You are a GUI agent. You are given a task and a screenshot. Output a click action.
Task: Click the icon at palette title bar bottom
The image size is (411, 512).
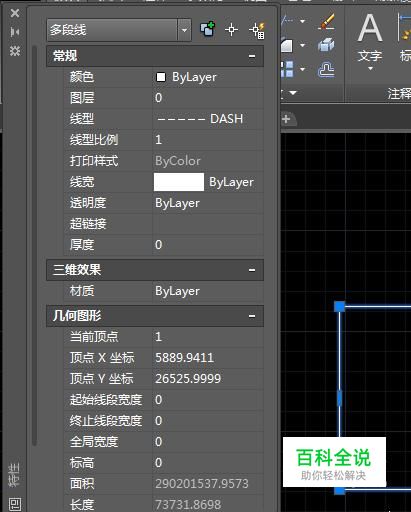[x=15, y=504]
